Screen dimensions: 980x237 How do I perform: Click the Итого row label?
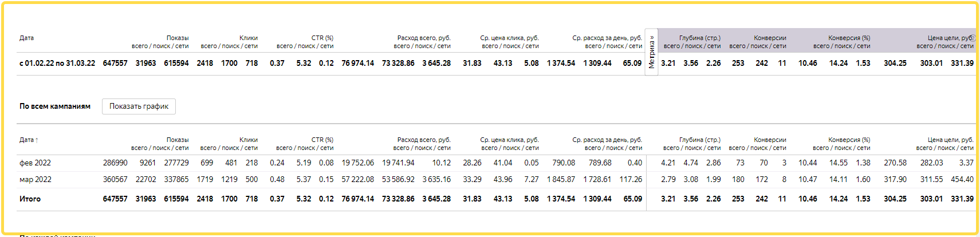[x=30, y=199]
